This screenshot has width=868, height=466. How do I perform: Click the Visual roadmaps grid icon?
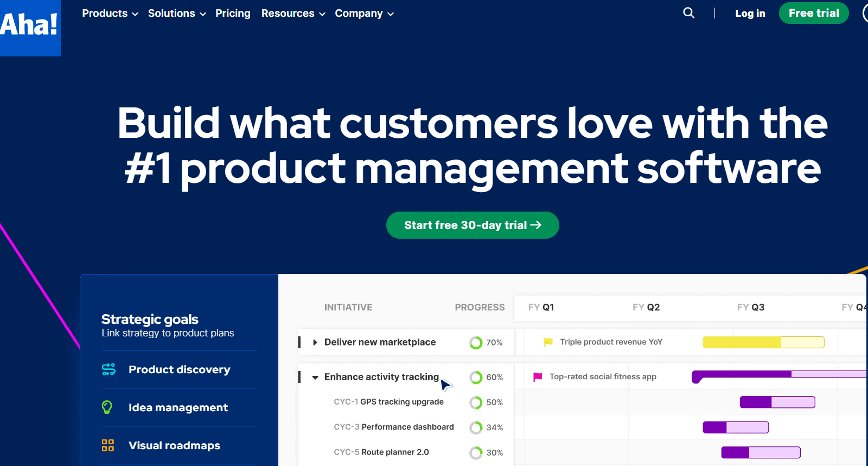click(x=108, y=445)
